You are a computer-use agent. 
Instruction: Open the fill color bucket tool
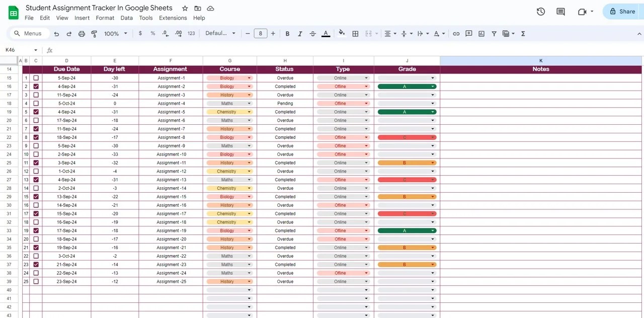[342, 34]
